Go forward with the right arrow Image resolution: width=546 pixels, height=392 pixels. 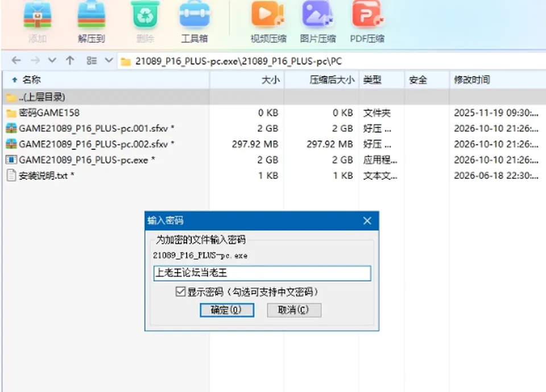click(x=35, y=61)
